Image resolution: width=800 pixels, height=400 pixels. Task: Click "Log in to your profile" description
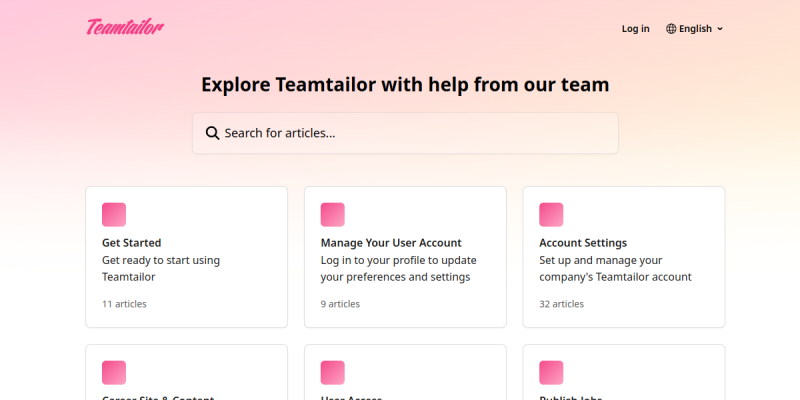click(x=398, y=268)
